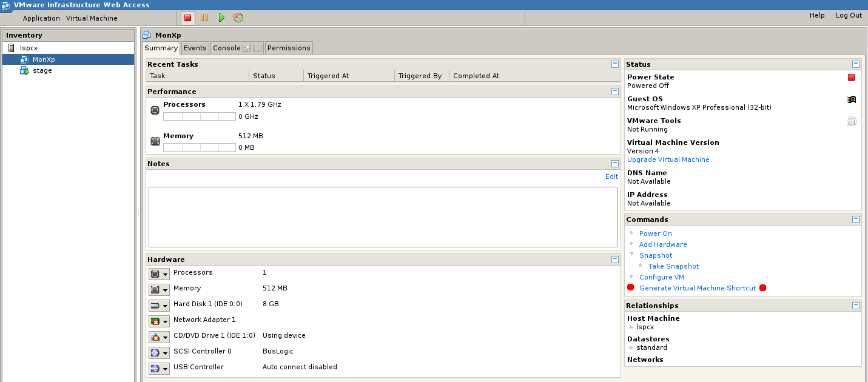Click the Triggered By column header

[422, 76]
